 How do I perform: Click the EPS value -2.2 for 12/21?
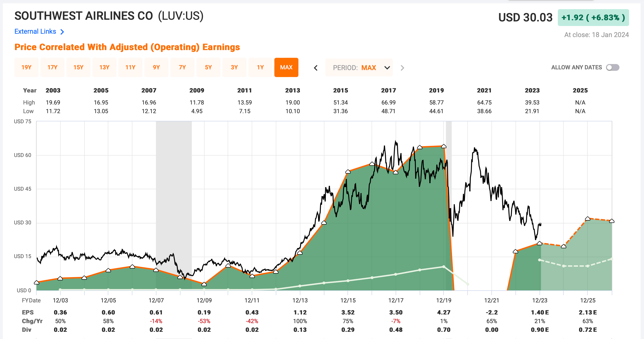tap(491, 313)
